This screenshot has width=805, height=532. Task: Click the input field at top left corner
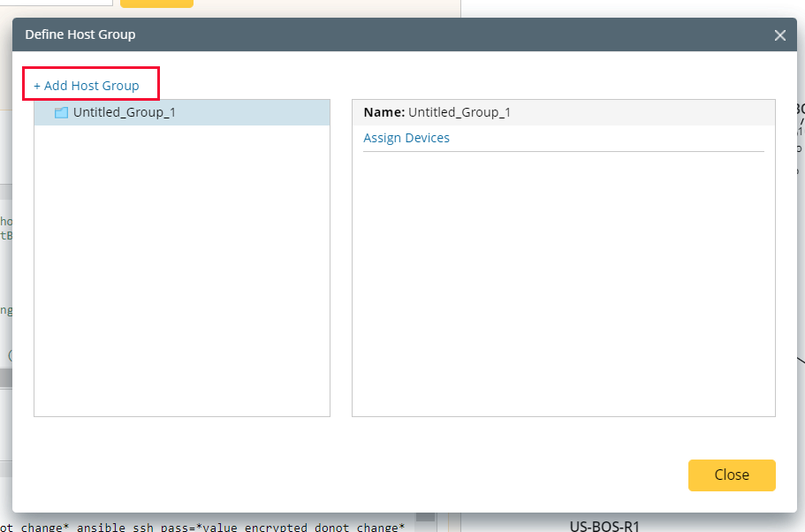pos(53,3)
